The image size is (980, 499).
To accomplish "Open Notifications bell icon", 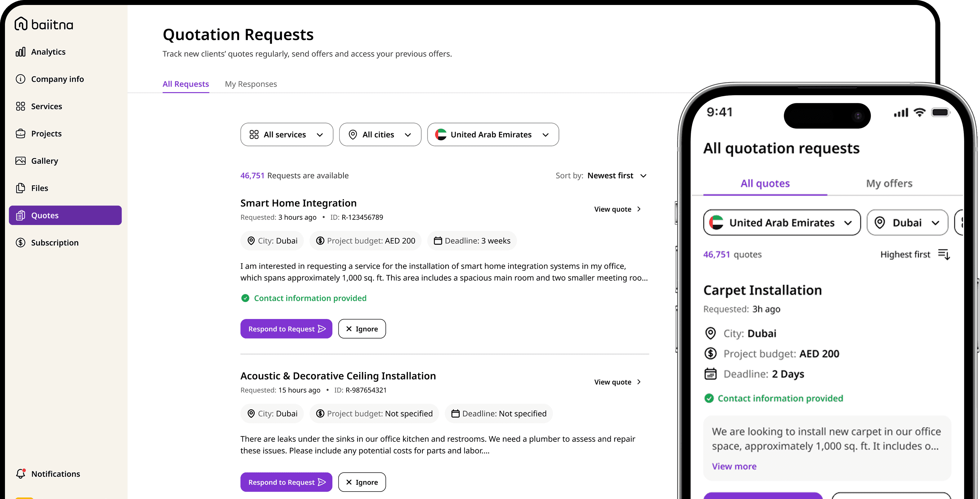I will click(x=20, y=474).
